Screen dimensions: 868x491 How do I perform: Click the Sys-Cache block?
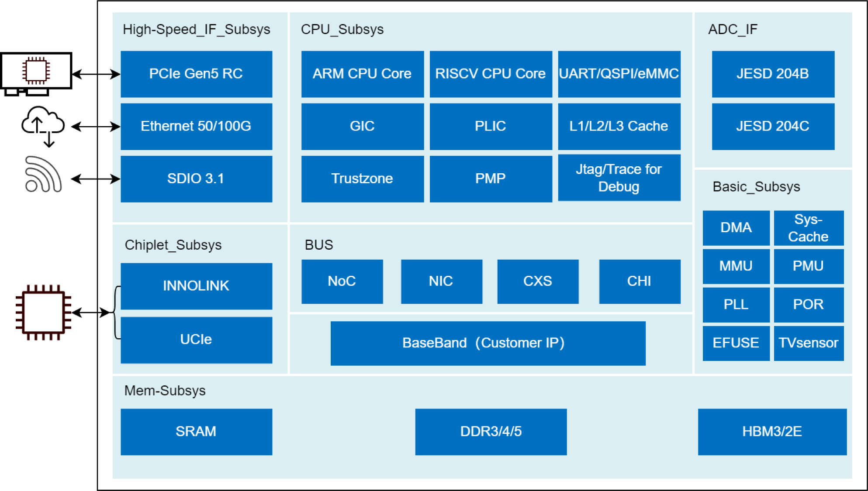[x=809, y=228]
